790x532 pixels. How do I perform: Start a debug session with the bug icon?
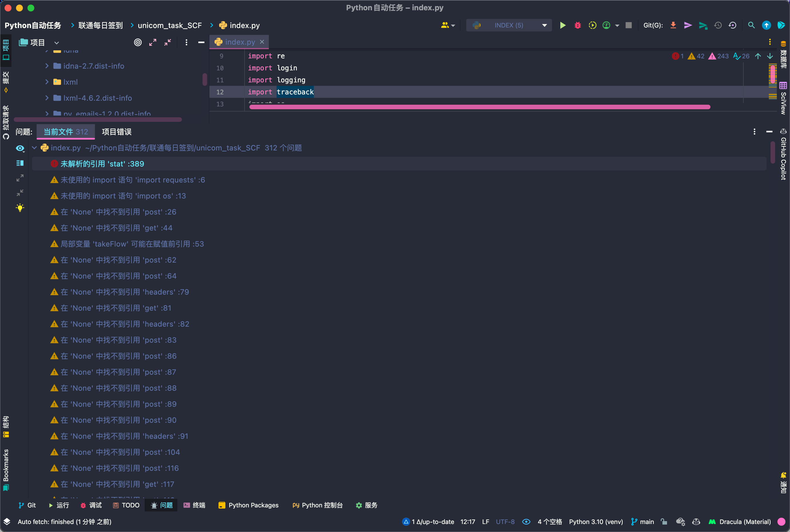tap(577, 25)
